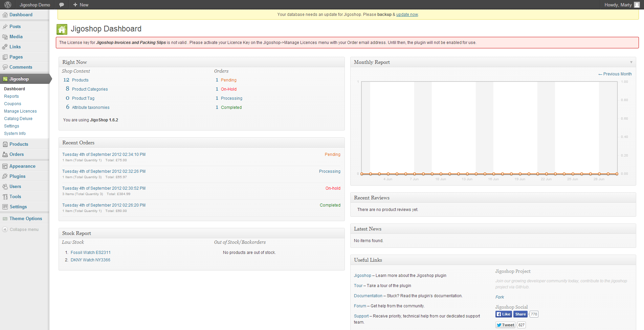Click Marty's user avatar icon
Image resolution: width=644 pixels, height=330 pixels.
637,5
